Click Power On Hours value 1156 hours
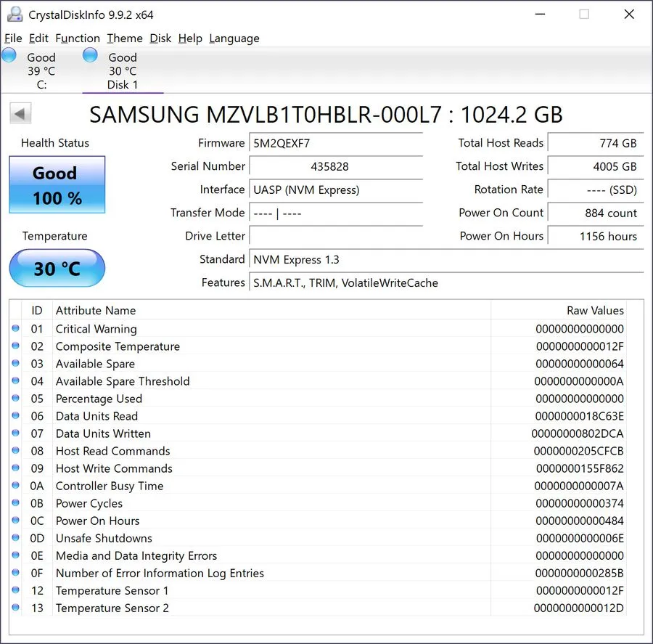 coord(596,237)
